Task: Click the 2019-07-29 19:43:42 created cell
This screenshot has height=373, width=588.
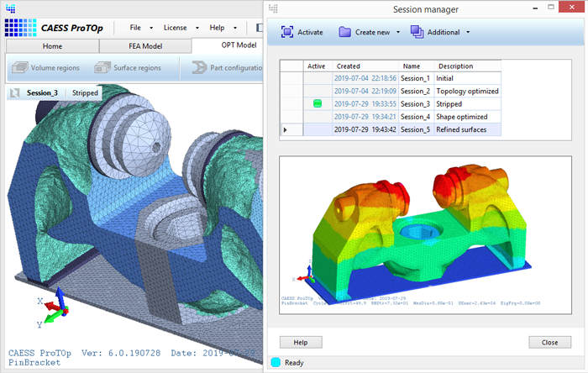Action: [x=365, y=129]
